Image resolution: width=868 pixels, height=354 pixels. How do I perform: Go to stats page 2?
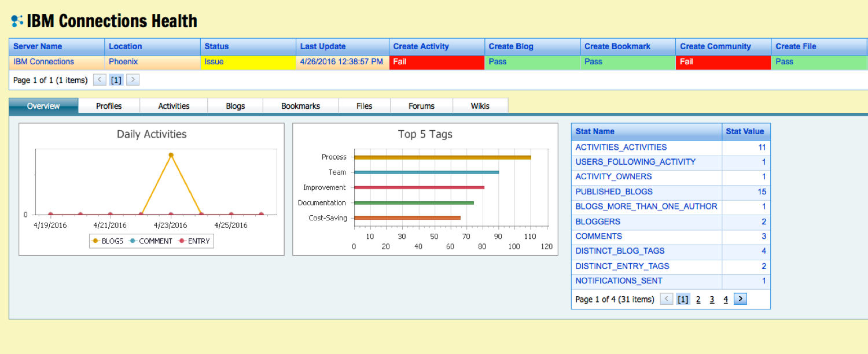pos(698,300)
